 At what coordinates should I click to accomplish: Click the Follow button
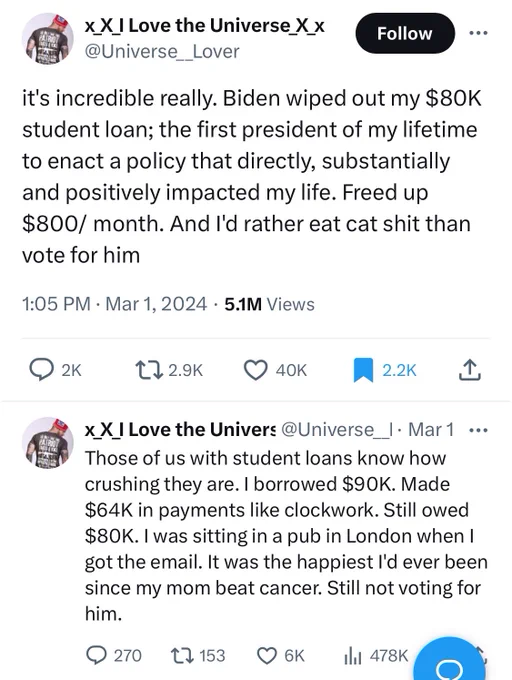pos(405,33)
